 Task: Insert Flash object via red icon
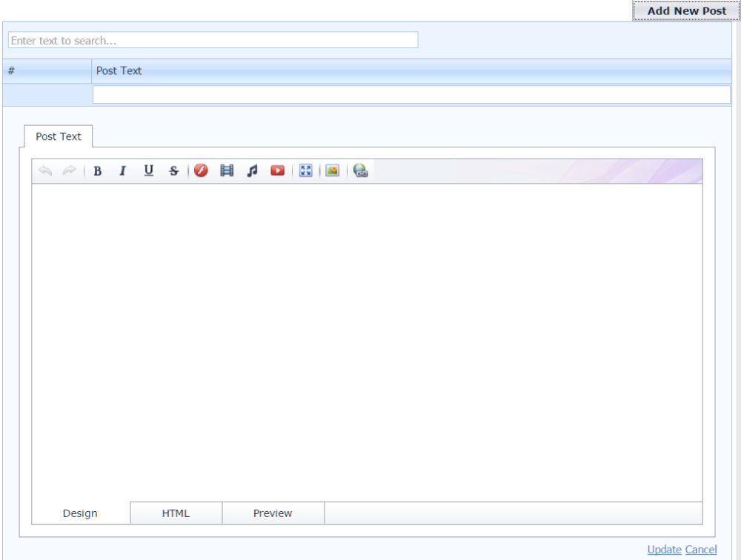click(201, 170)
